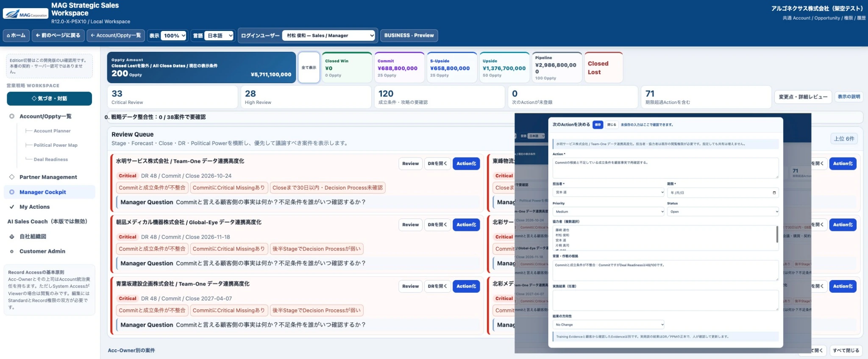Open the Status dropdown showing Open

click(x=723, y=211)
